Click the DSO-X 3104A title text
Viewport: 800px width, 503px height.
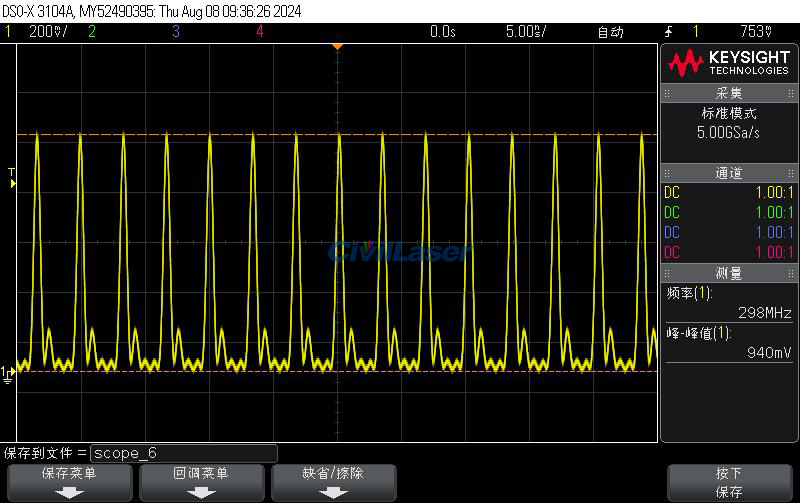152,11
